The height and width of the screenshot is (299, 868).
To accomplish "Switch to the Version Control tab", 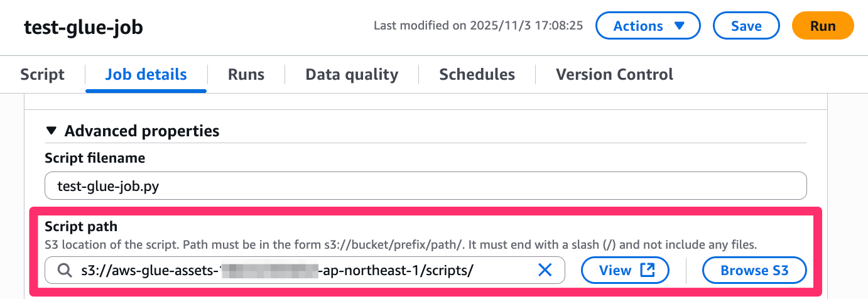I will (614, 75).
